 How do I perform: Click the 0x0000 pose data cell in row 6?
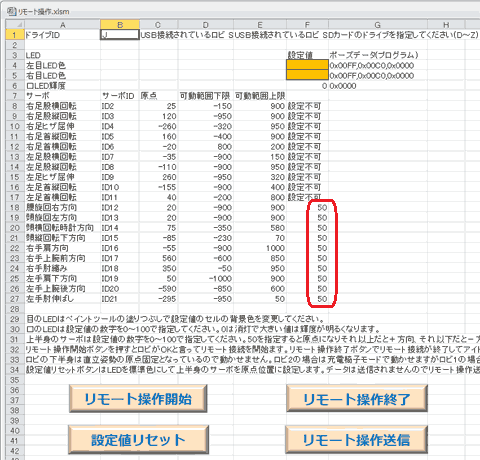coord(378,86)
